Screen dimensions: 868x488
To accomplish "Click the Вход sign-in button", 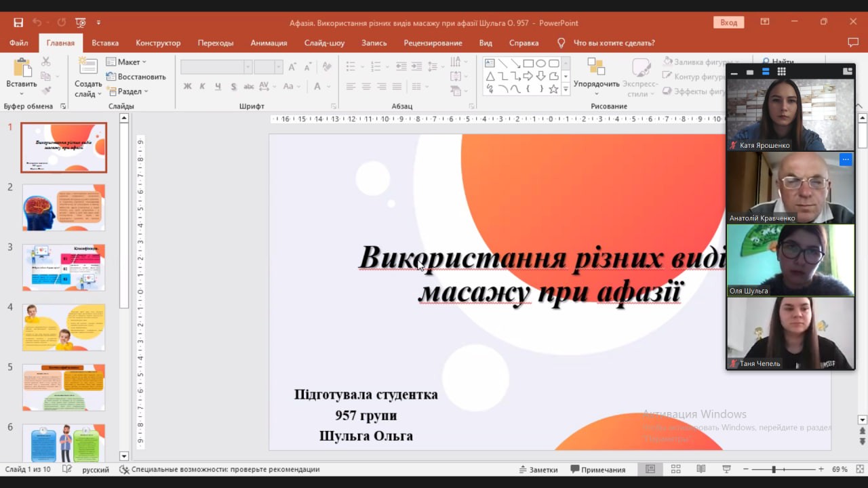I will coord(729,22).
